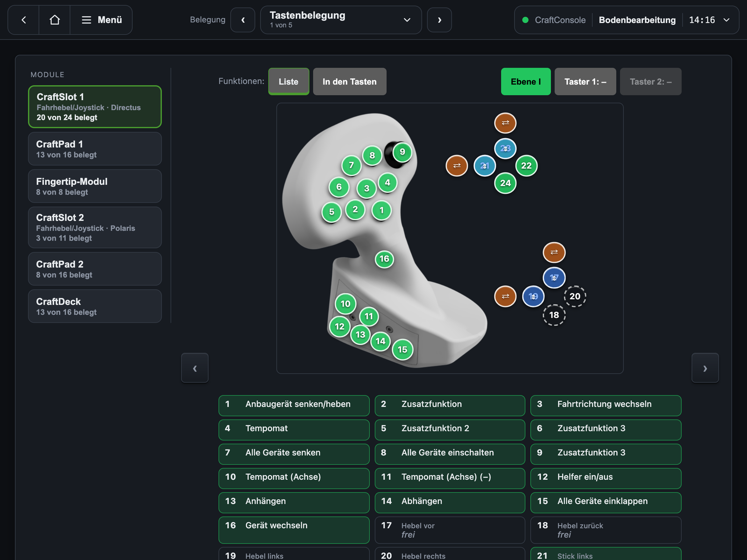Select the CraftDeck module
The width and height of the screenshot is (747, 560).
95,306
